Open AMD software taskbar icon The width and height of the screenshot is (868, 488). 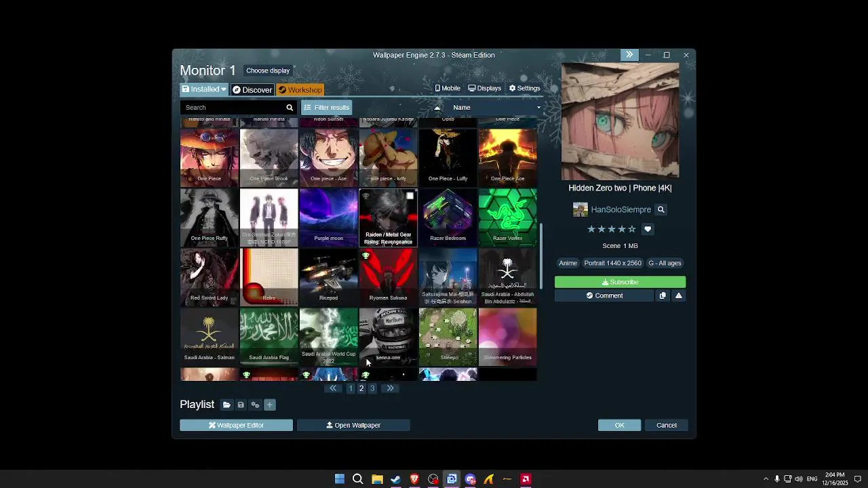click(x=526, y=479)
